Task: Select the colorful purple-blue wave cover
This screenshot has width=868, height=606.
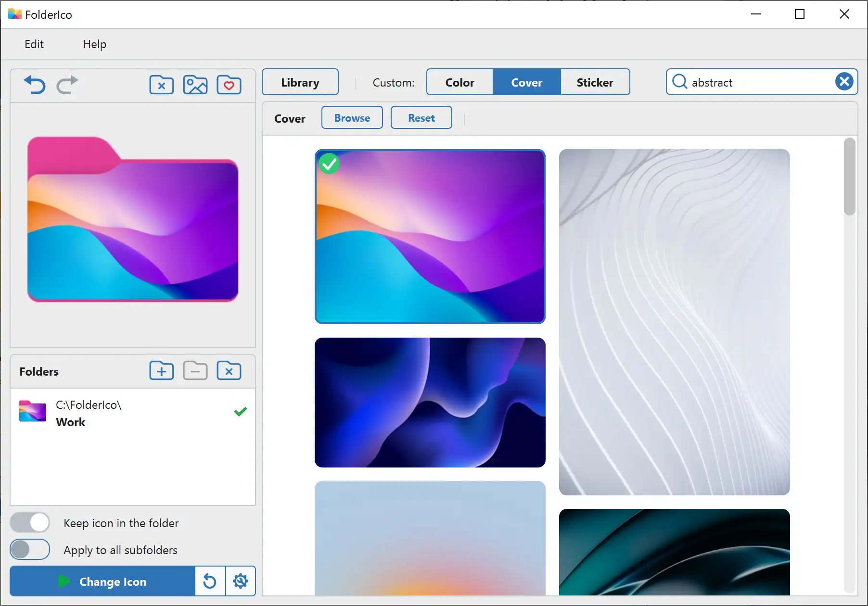Action: tap(430, 236)
